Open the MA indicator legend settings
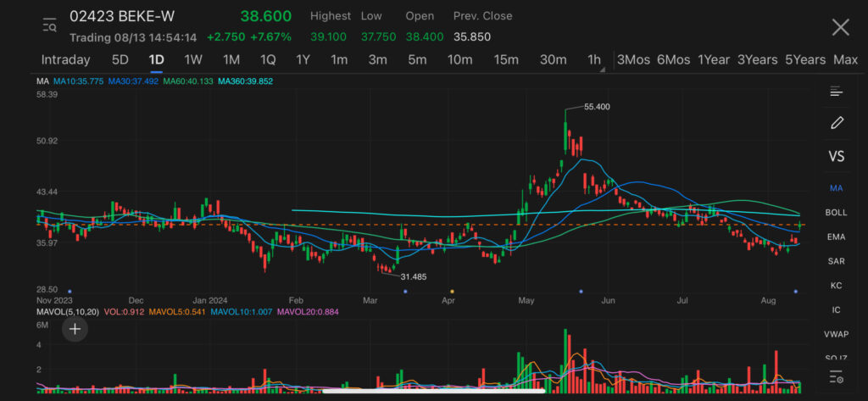Image resolution: width=868 pixels, height=401 pixels. point(42,81)
